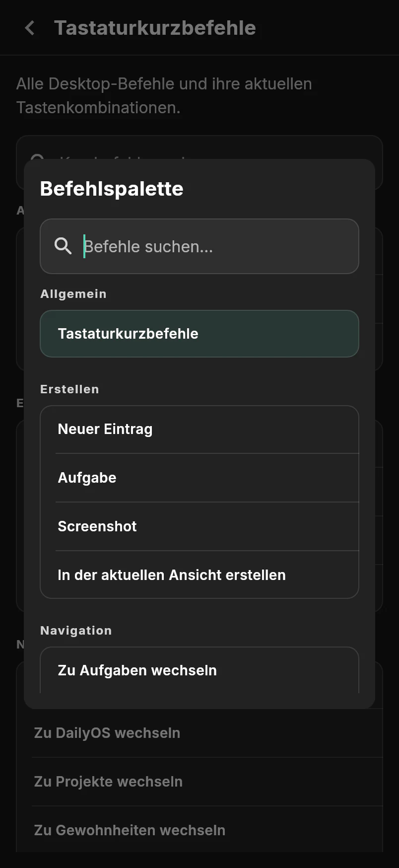Click the magnifier icon in the command palette
This screenshot has height=868, width=399.
[63, 246]
